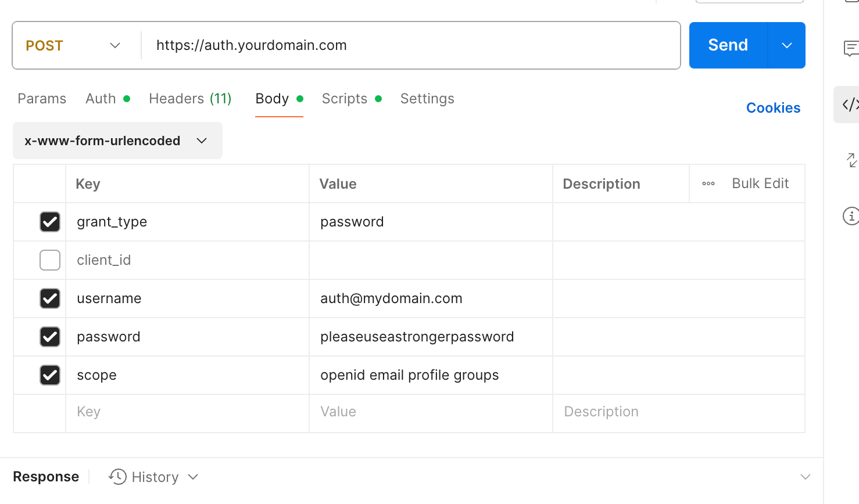Expand the History dropdown chevron
The height and width of the screenshot is (504, 859).
(194, 477)
